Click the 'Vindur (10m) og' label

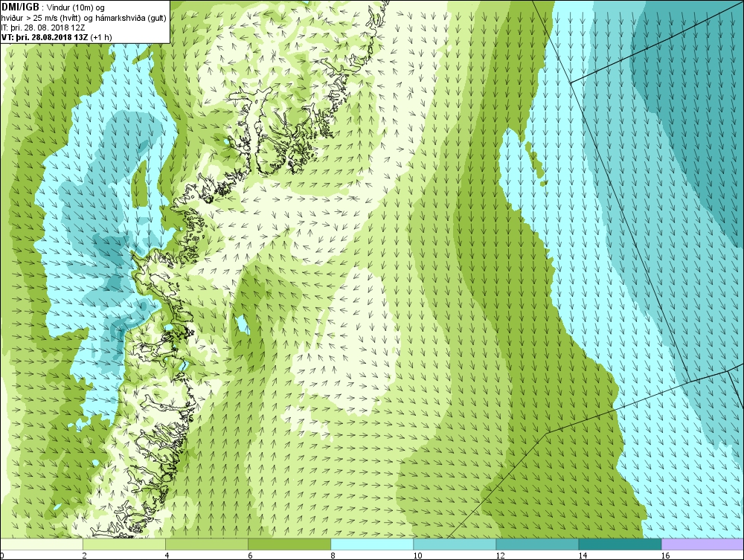[x=77, y=8]
